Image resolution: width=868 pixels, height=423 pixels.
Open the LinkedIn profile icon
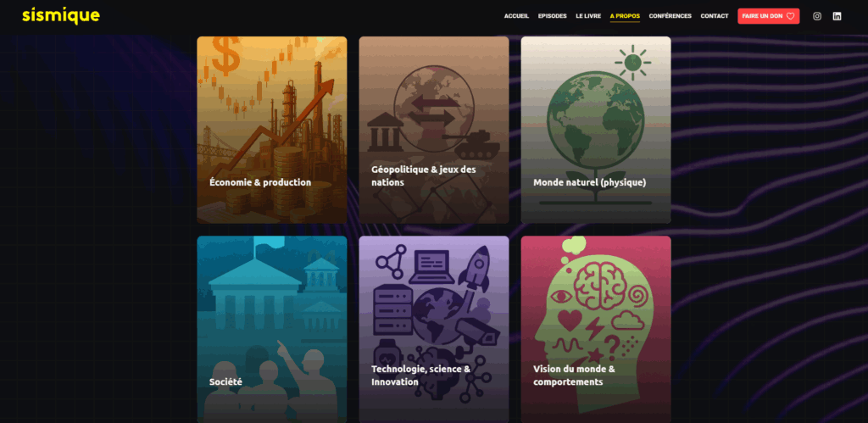[x=837, y=16]
